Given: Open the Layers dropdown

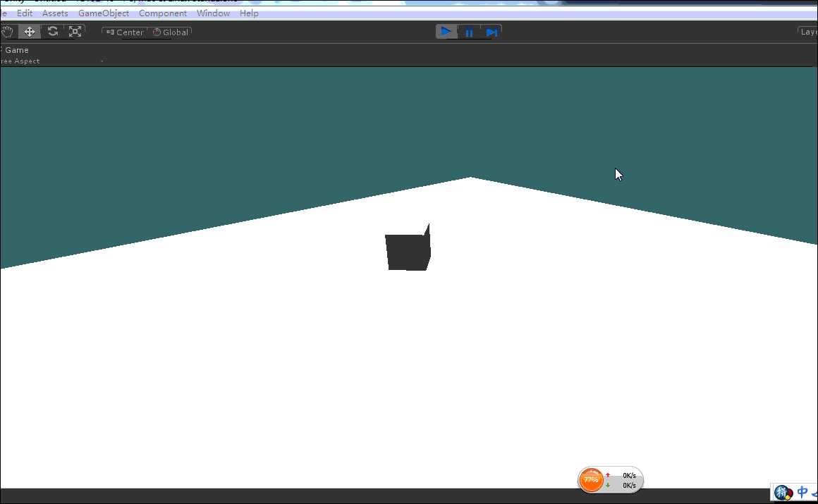Looking at the screenshot, I should [808, 32].
